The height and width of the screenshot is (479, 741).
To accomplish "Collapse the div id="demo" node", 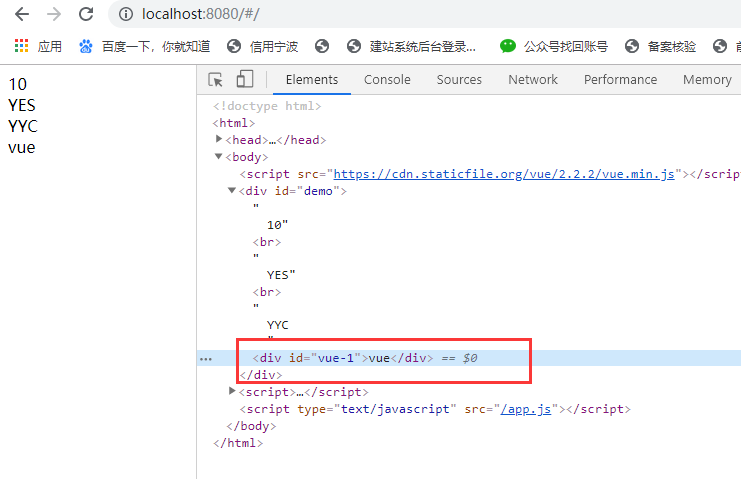I will coord(232,190).
